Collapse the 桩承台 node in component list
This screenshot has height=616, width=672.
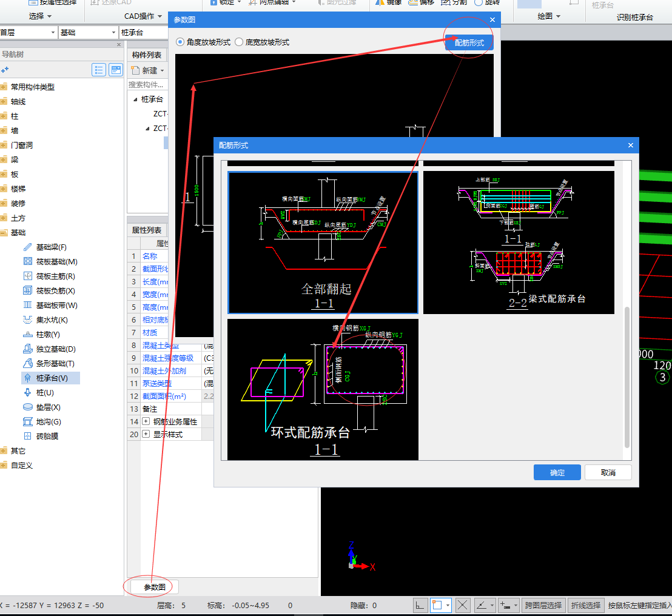(x=135, y=99)
